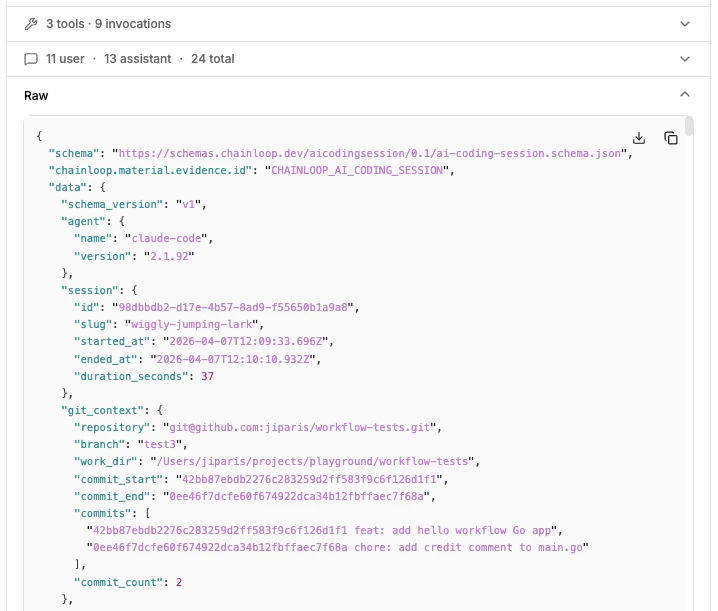Click the branch test3 value
Screen dimensions: 718x611
160,444
